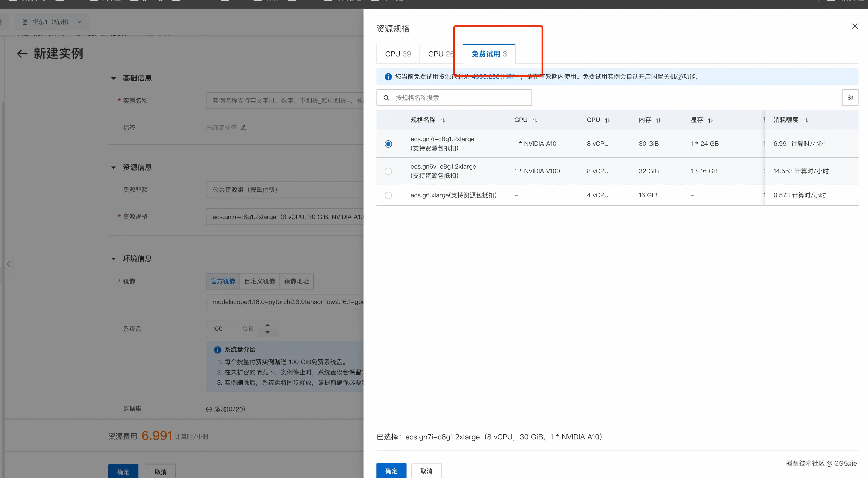Open the 华东1（杭州）region dropdown
Viewport: 868px width, 478px height.
click(x=52, y=22)
